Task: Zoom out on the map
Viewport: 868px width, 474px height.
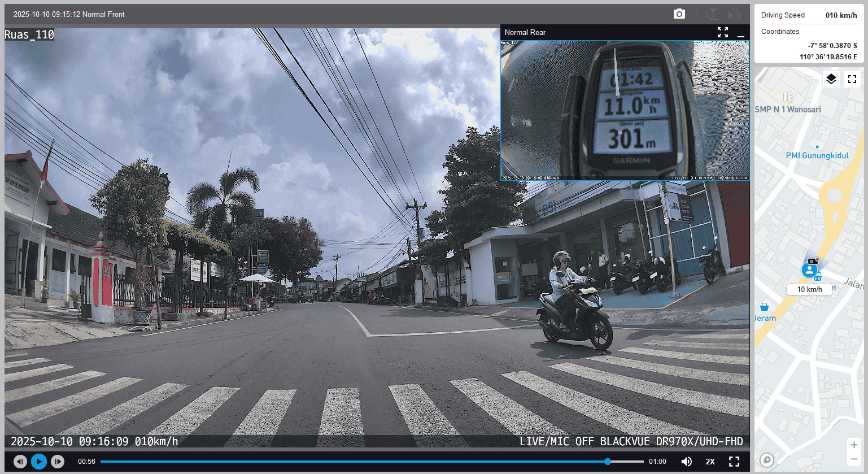Action: tap(854, 459)
